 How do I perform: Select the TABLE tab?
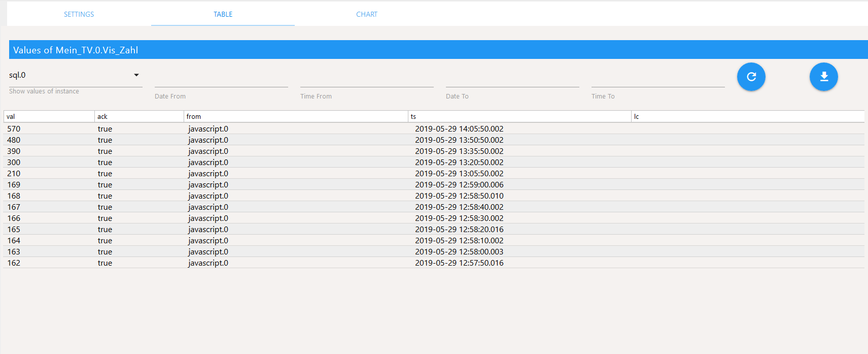tap(223, 14)
